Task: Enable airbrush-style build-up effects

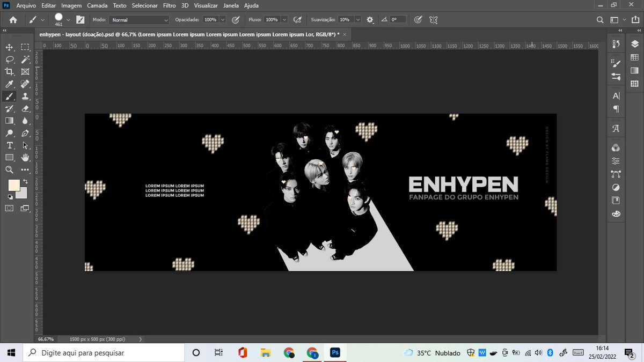Action: (296, 19)
